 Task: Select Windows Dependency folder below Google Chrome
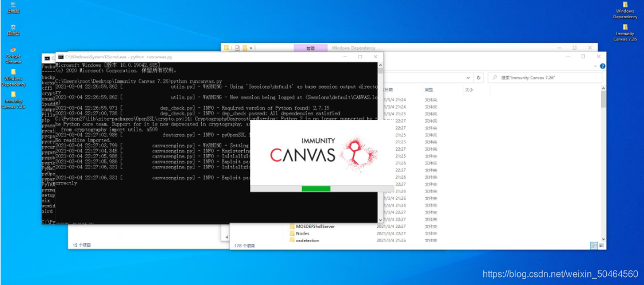click(13, 78)
